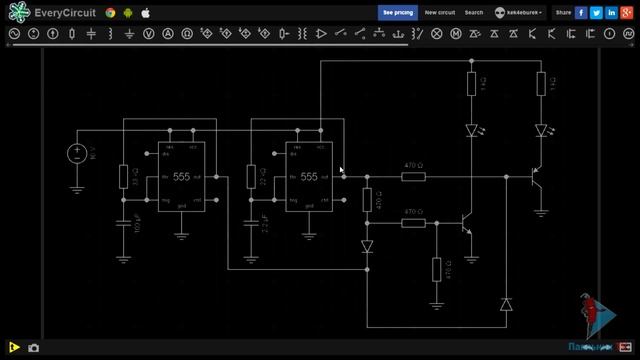The image size is (640, 360).
Task: Open the Android app link icon
Action: pyautogui.click(x=128, y=13)
